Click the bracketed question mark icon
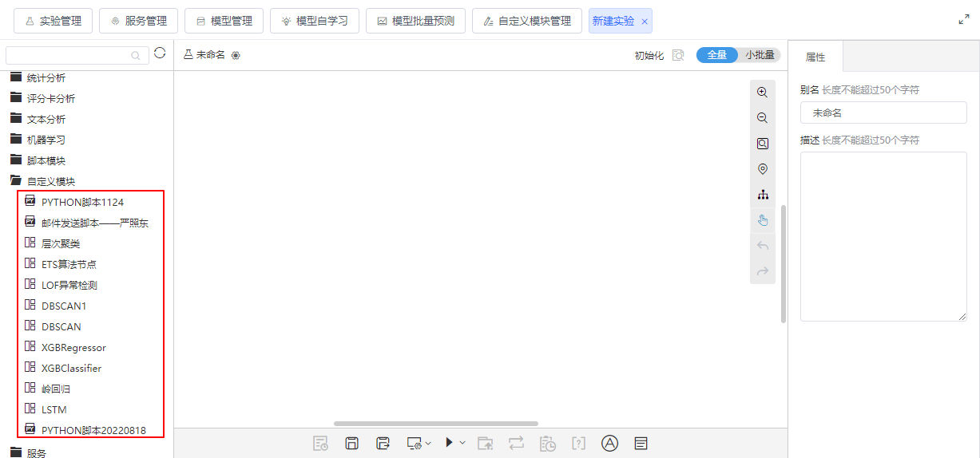 (579, 443)
